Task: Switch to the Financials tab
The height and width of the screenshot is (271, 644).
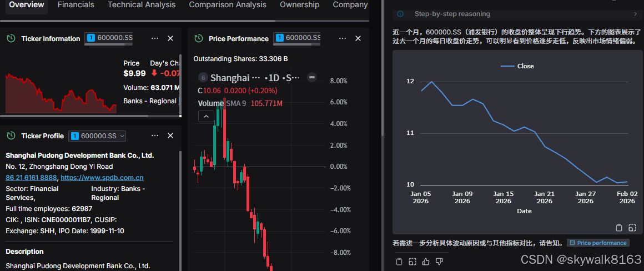Action: coord(76,5)
